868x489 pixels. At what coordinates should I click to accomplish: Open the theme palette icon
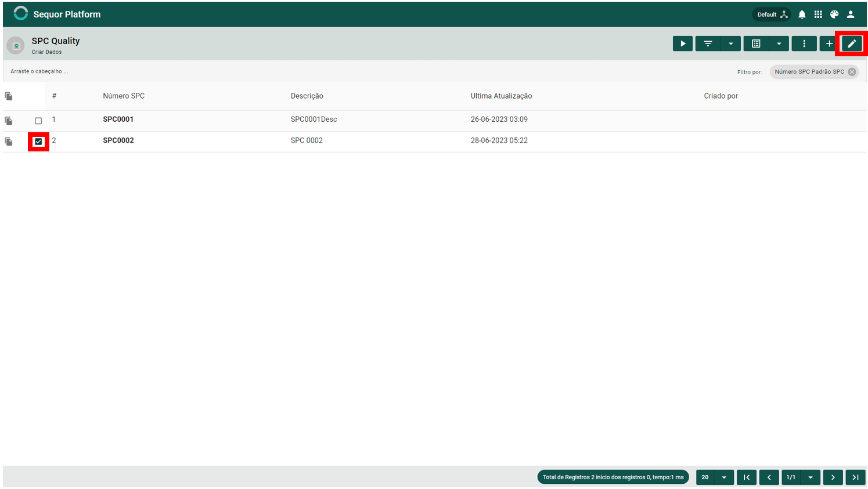(x=834, y=15)
